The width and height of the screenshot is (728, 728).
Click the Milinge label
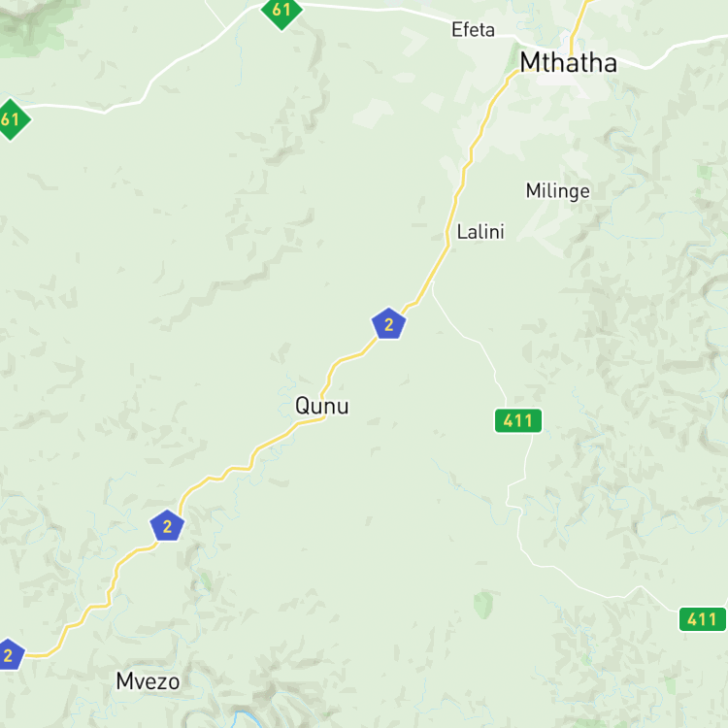(557, 191)
